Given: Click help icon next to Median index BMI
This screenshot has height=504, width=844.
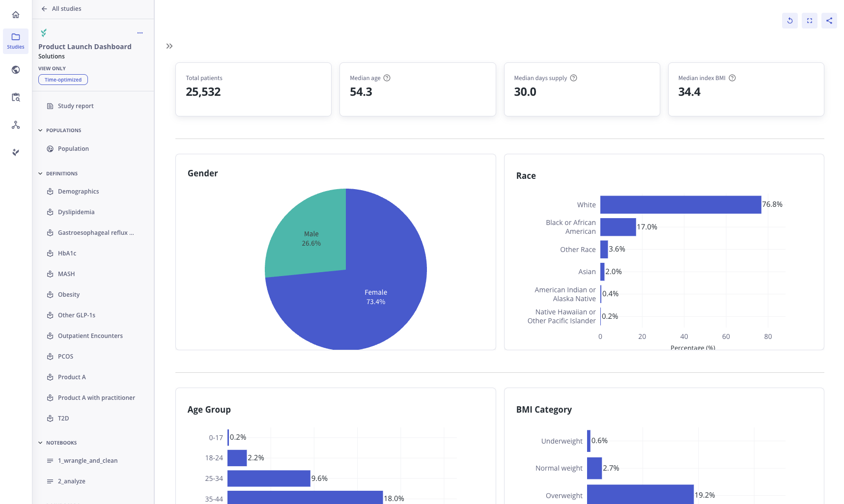Looking at the screenshot, I should [732, 78].
